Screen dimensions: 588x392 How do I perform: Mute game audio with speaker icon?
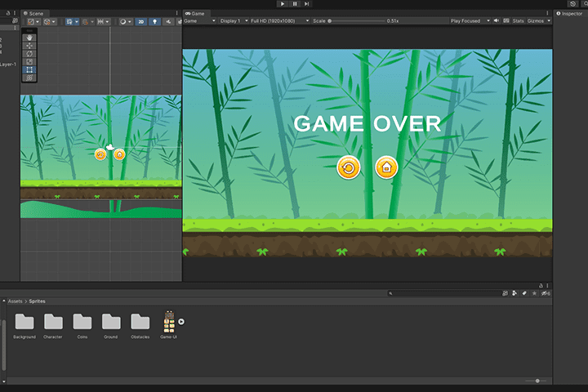click(497, 20)
